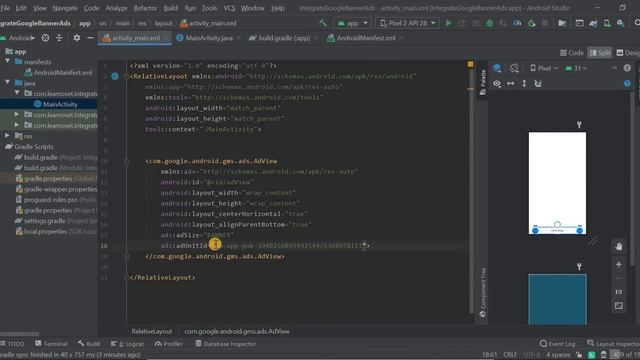Open the app run configuration dropdown
This screenshot has width=640, height=360.
pos(353,23)
